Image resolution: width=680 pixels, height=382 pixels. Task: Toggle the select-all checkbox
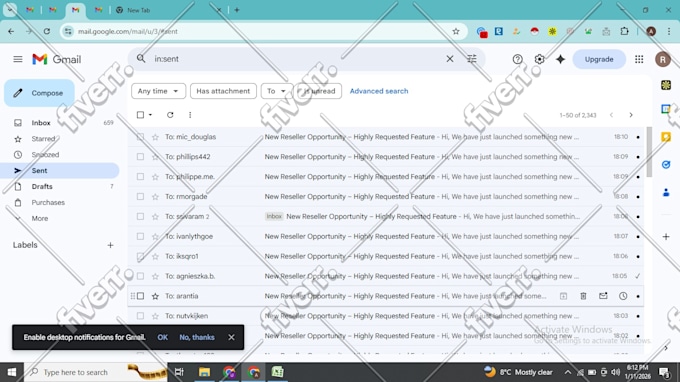140,115
